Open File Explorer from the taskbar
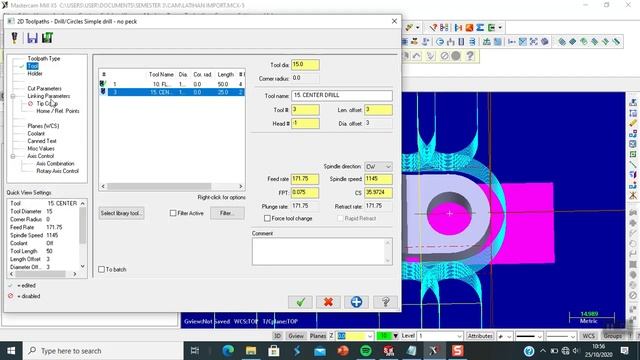The height and width of the screenshot is (360, 640). tap(251, 351)
